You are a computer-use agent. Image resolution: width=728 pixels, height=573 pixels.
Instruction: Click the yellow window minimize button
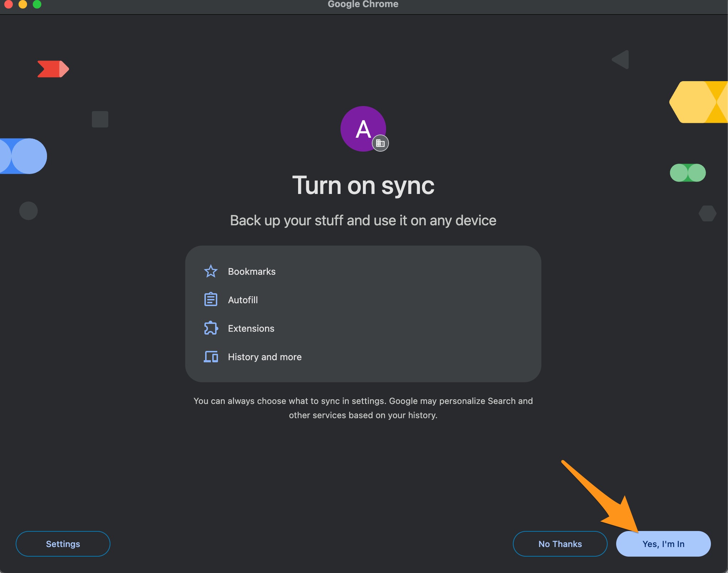[23, 4]
